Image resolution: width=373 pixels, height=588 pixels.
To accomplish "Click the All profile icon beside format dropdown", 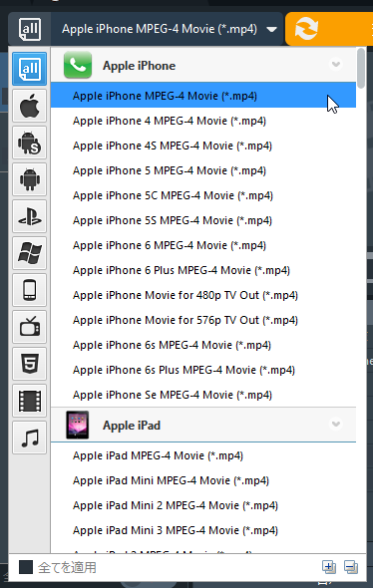I will (x=30, y=29).
